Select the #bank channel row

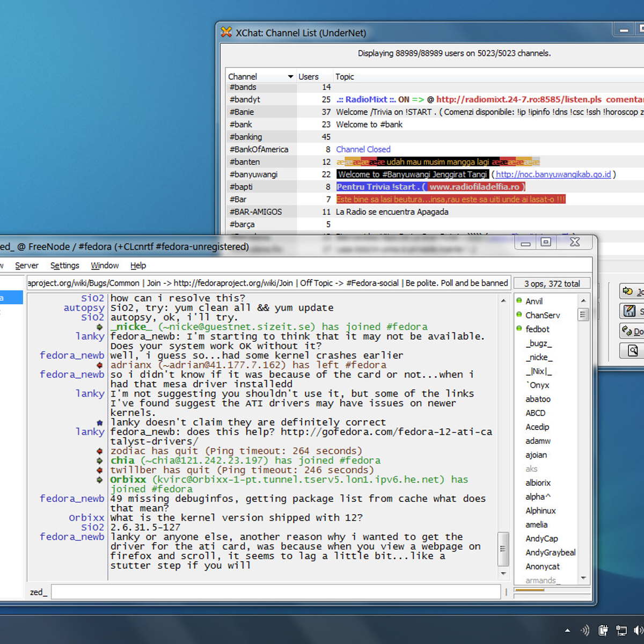point(435,125)
